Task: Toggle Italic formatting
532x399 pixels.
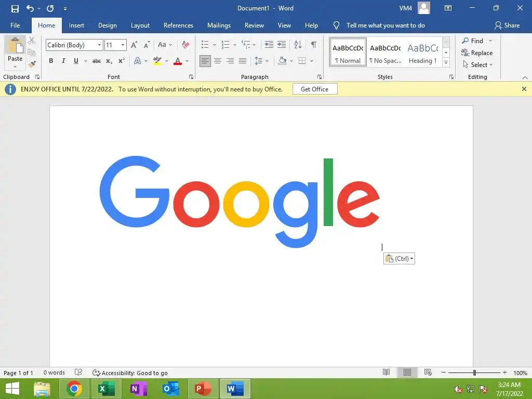Action: coord(63,61)
